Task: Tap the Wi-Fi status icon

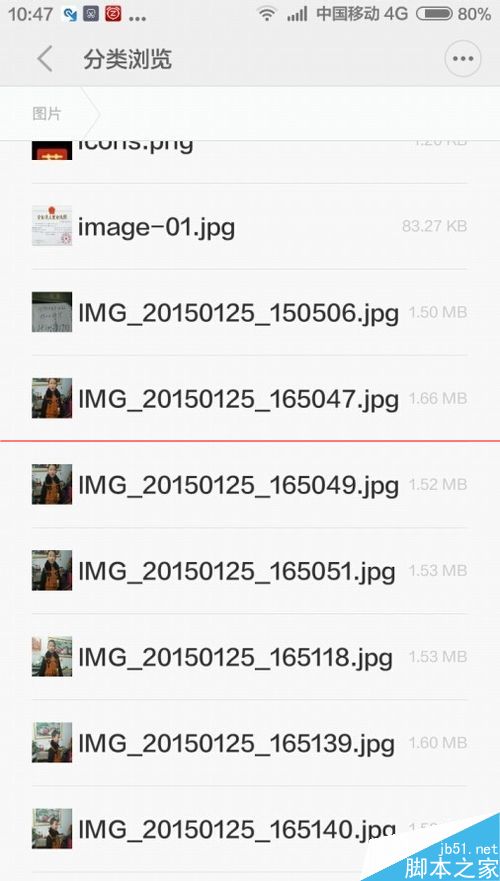Action: [x=267, y=13]
